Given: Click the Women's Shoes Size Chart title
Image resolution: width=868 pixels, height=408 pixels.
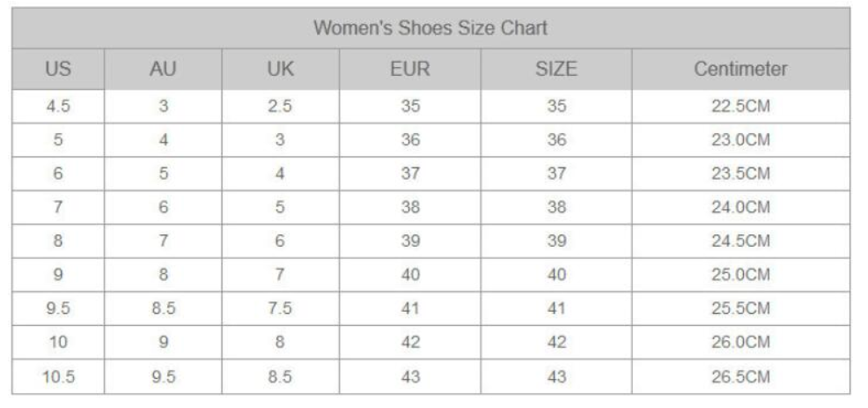Looking at the screenshot, I should point(430,28).
